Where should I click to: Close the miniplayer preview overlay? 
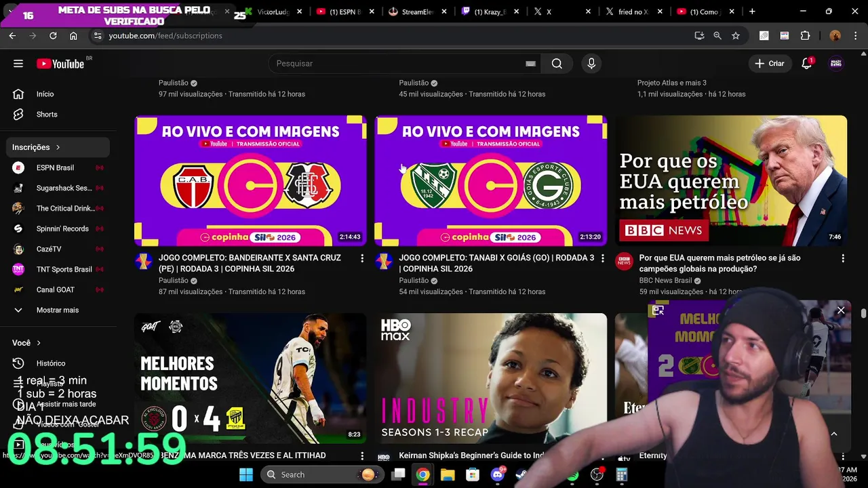(x=841, y=310)
